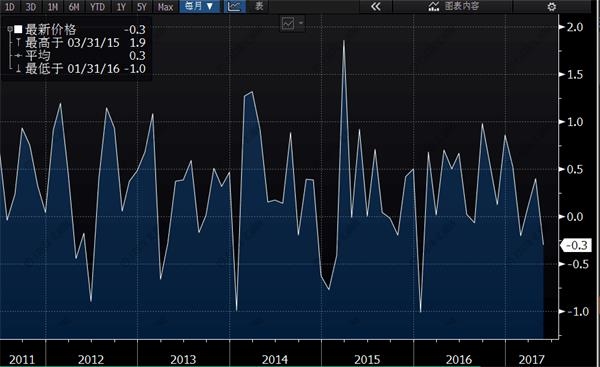
Task: Click the 2.0 y-axis label
Action: pyautogui.click(x=575, y=27)
